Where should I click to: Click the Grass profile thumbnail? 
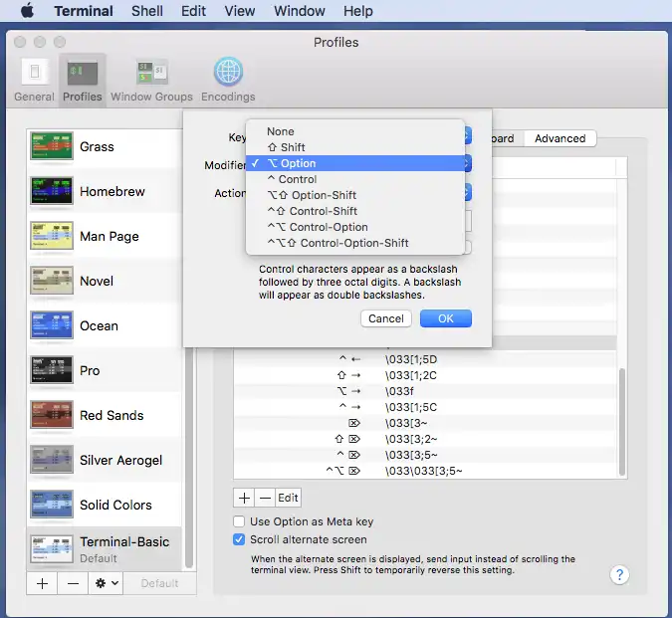coord(52,146)
